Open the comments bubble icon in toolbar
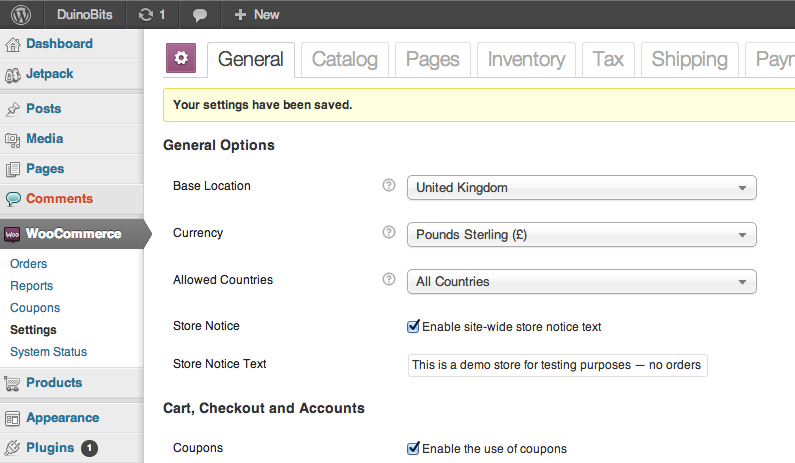The width and height of the screenshot is (795, 463). coord(200,15)
